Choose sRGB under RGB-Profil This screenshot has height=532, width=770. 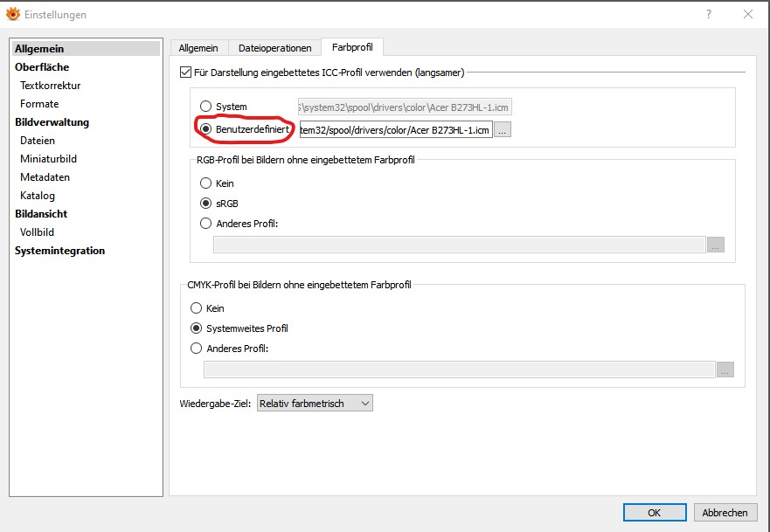[x=205, y=204]
